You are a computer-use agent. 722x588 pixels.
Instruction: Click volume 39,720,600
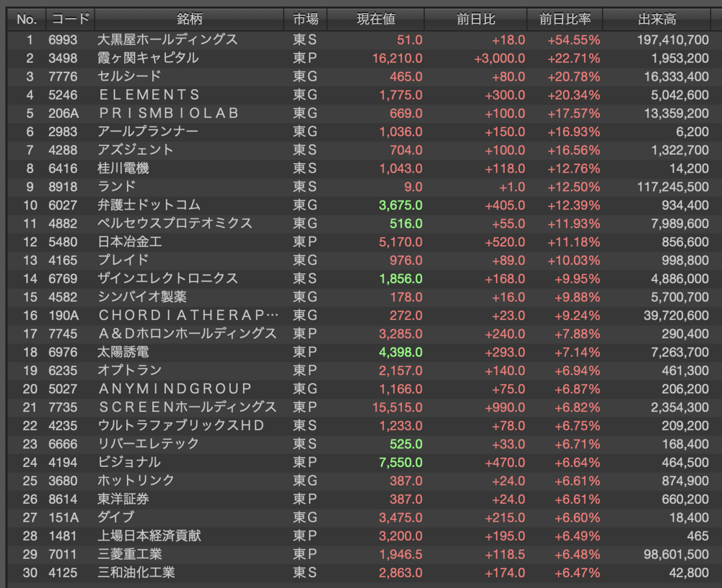tap(676, 315)
